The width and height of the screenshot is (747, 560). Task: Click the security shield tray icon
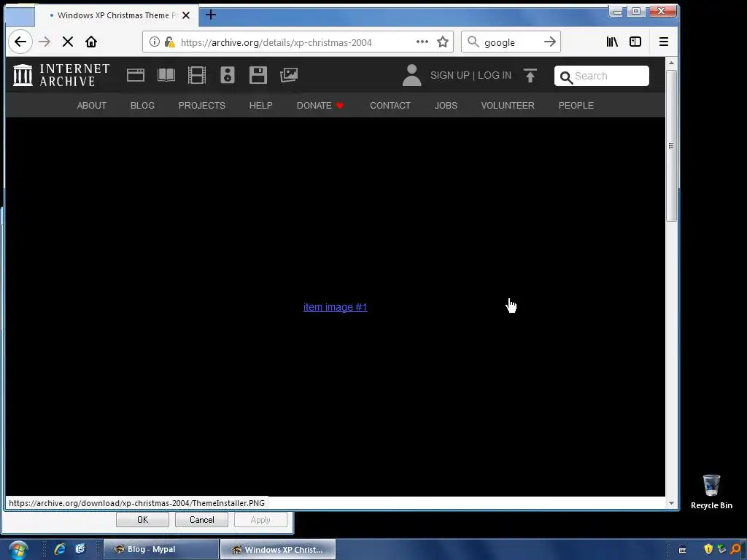(708, 549)
